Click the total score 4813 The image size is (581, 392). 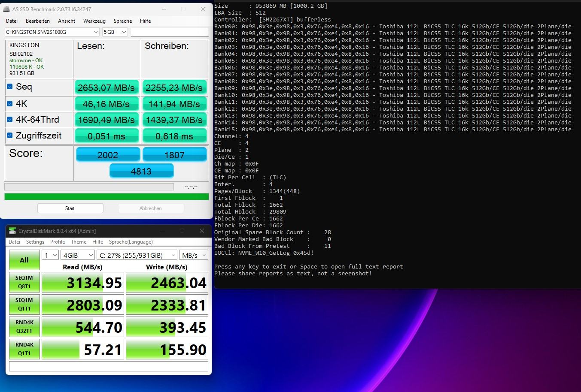pyautogui.click(x=141, y=171)
